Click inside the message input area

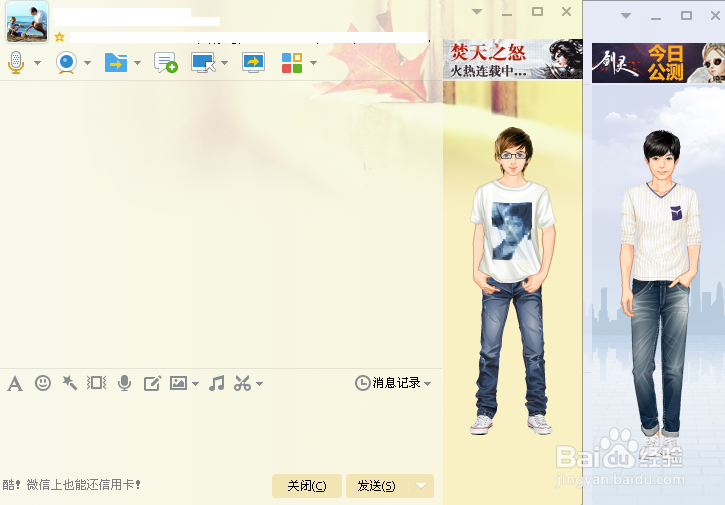pos(221,432)
